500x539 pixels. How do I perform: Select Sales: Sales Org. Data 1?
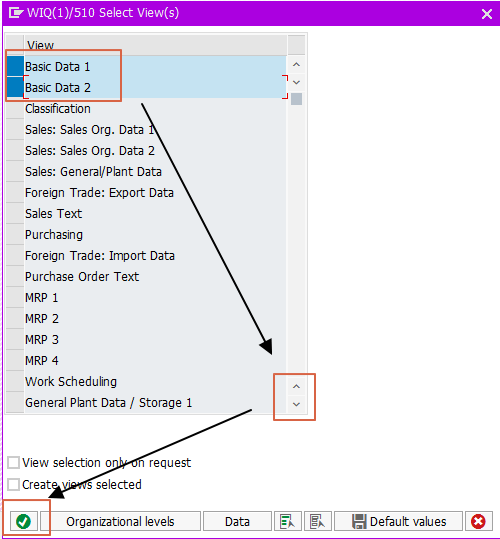(x=155, y=130)
